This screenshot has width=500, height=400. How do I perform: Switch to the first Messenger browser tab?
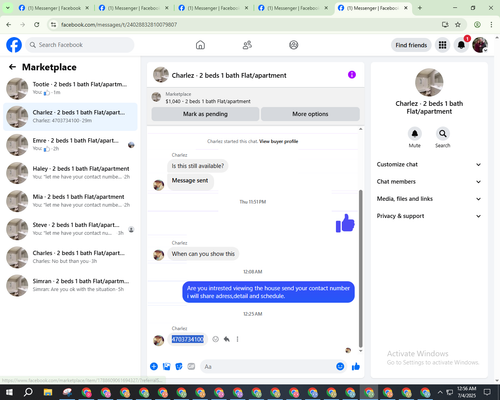54,8
